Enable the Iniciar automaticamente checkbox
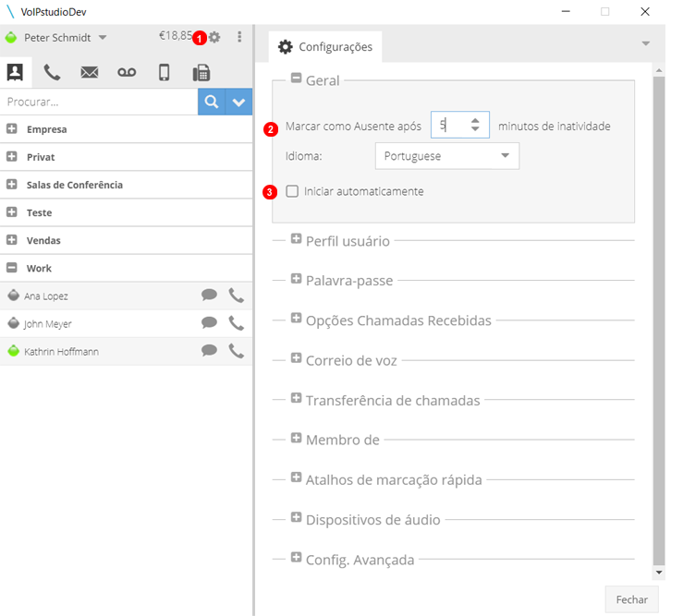Image resolution: width=683 pixels, height=616 pixels. [x=292, y=191]
